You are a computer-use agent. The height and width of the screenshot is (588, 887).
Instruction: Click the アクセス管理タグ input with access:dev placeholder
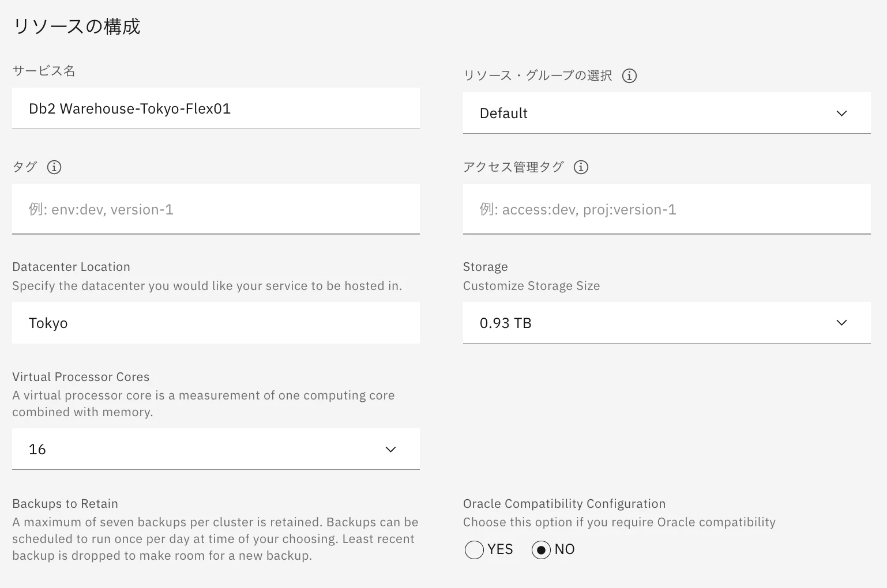point(667,209)
